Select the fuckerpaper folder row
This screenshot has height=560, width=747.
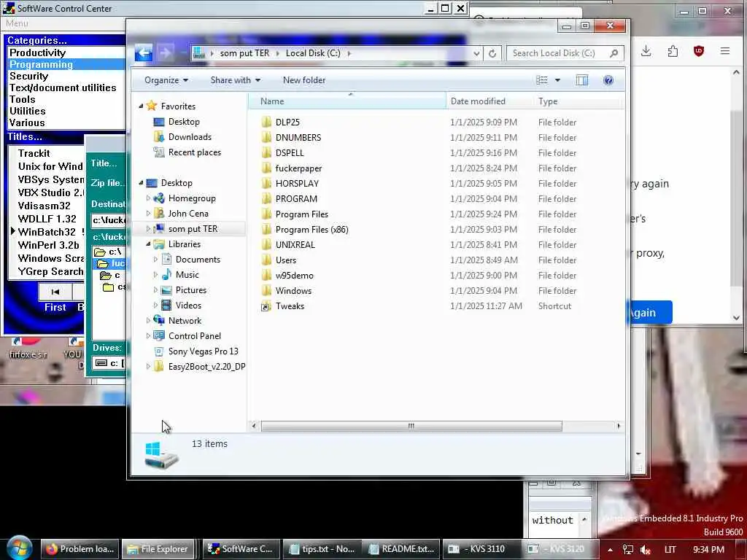coord(436,168)
